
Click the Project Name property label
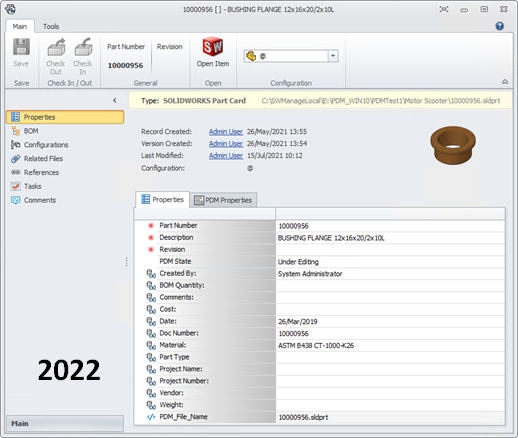tap(181, 369)
